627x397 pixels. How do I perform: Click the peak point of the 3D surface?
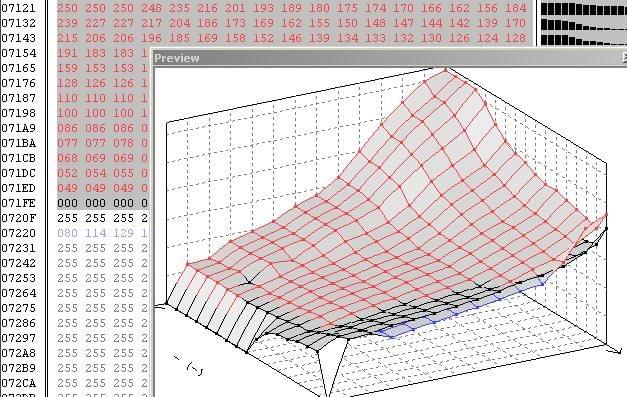[x=446, y=71]
